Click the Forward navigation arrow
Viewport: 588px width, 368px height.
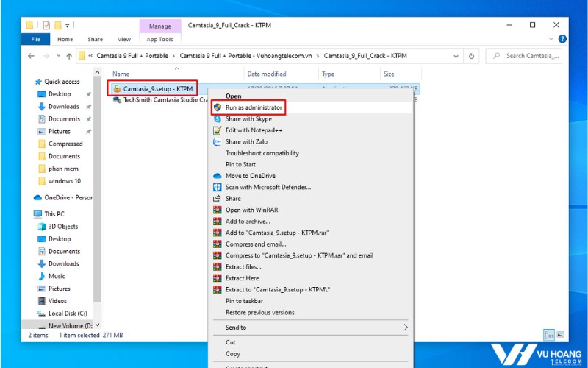click(46, 56)
